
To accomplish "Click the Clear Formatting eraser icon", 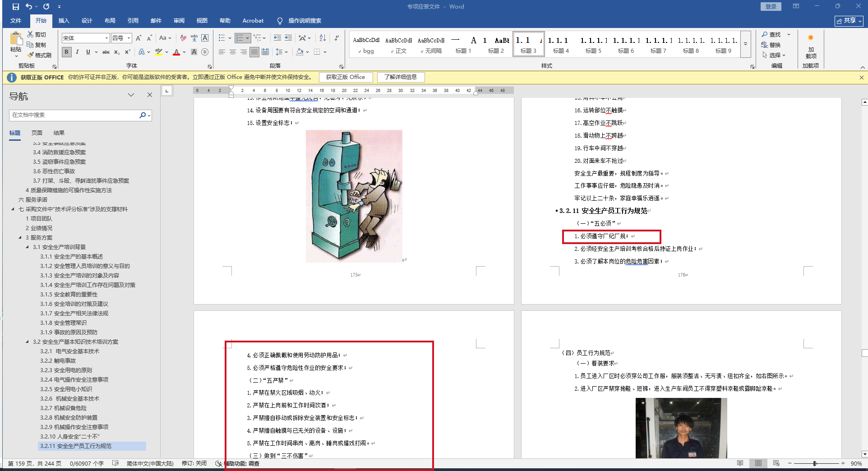I will pos(183,38).
